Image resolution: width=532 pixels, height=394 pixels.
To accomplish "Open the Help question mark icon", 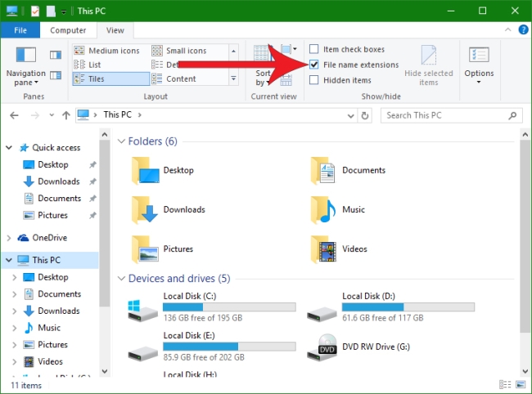I will click(x=523, y=29).
